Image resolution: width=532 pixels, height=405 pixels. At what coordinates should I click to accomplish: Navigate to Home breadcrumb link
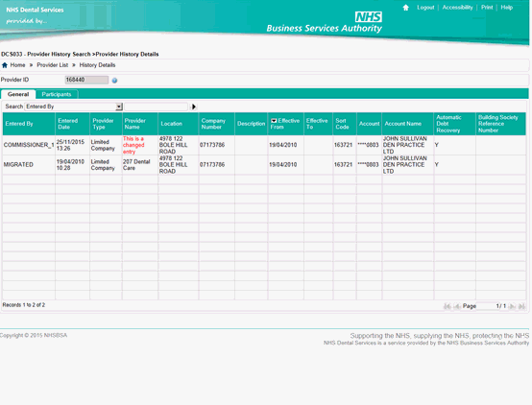[x=17, y=65]
